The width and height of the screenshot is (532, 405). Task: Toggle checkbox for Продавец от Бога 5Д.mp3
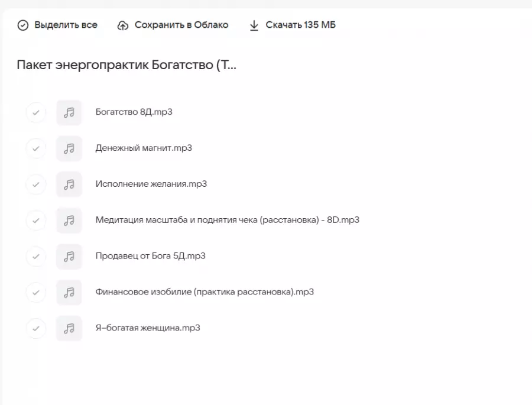(36, 257)
